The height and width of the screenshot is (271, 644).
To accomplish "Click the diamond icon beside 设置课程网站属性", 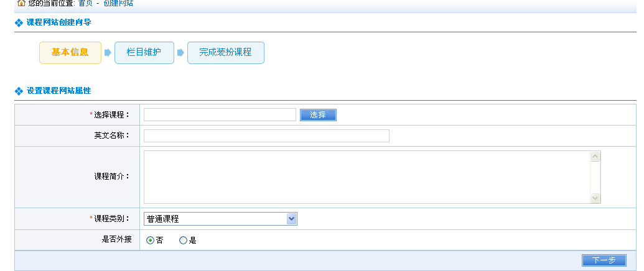I will (x=19, y=91).
